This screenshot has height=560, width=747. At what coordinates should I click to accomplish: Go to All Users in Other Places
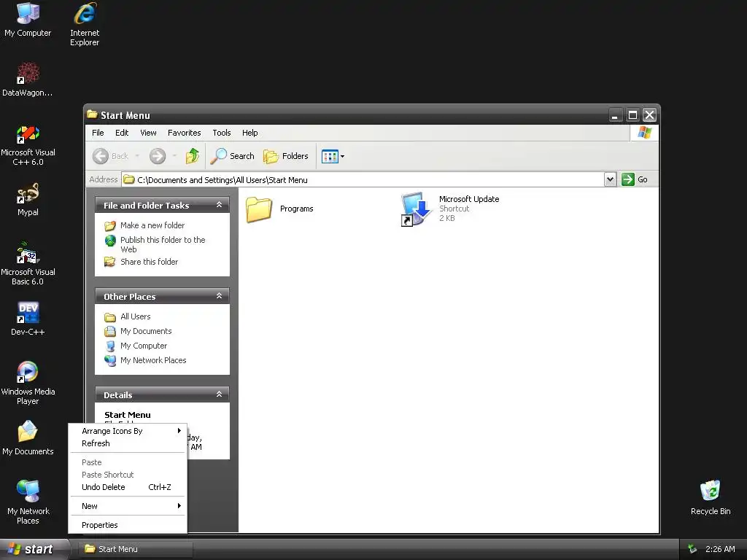coord(135,316)
